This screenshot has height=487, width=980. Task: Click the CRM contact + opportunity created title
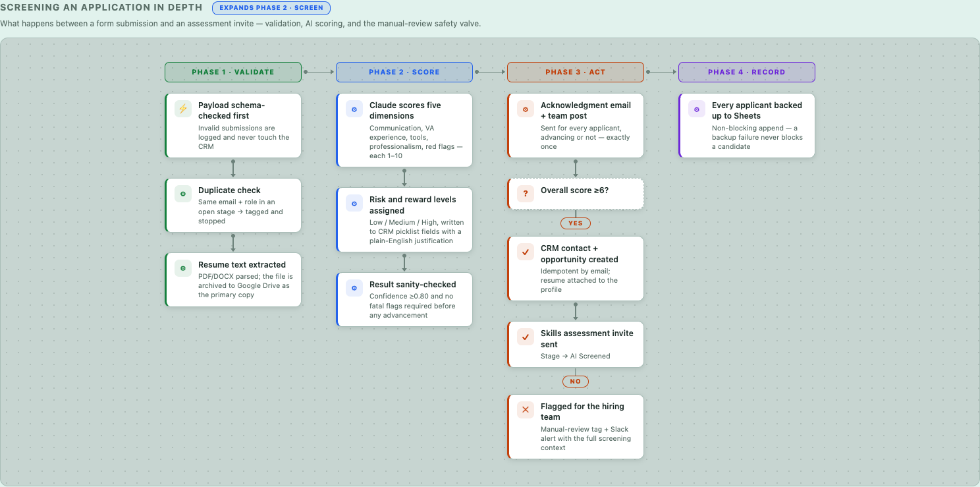tap(580, 254)
